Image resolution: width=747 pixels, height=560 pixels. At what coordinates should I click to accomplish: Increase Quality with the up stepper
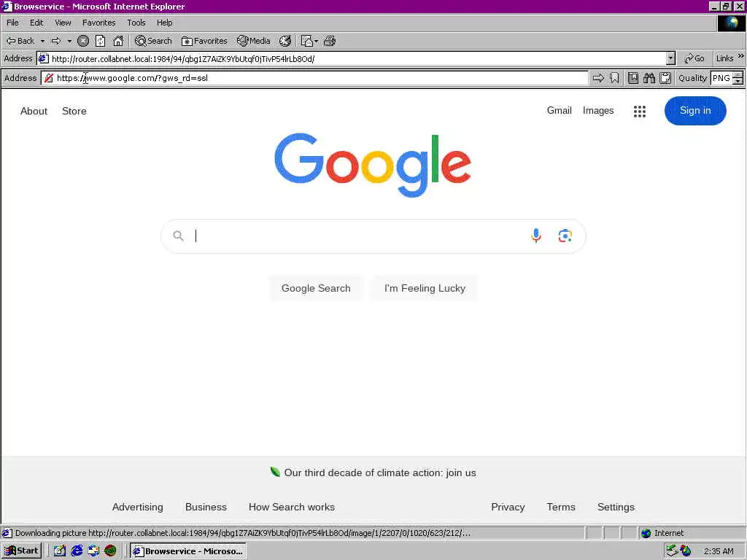738,75
